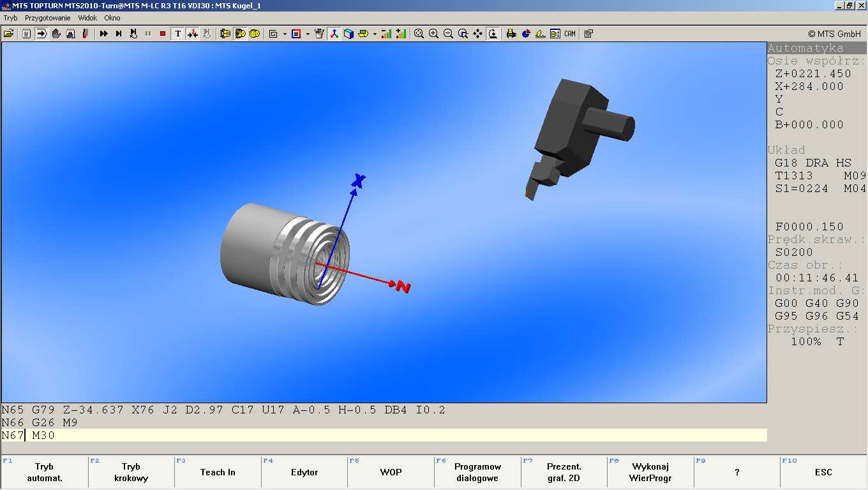Click the red-blue framed view icon

tap(296, 34)
